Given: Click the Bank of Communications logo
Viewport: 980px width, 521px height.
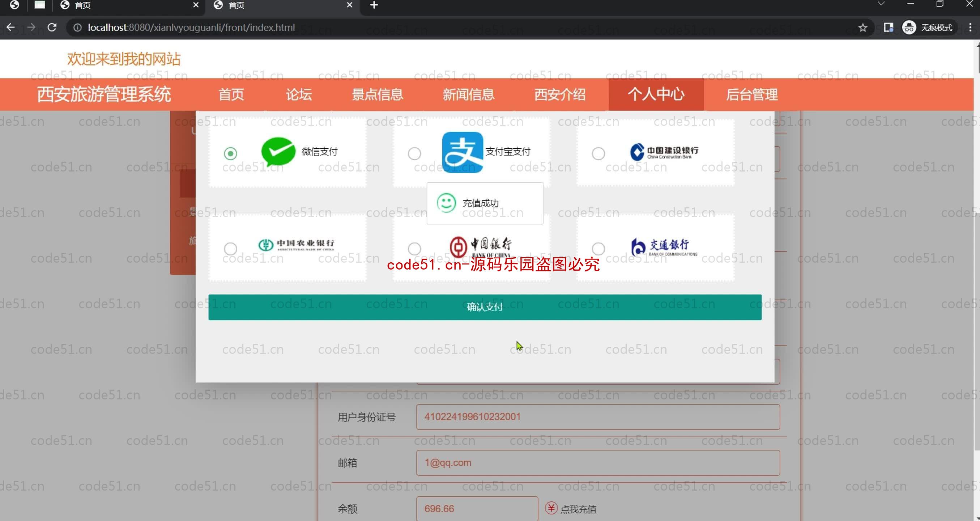Looking at the screenshot, I should [664, 247].
